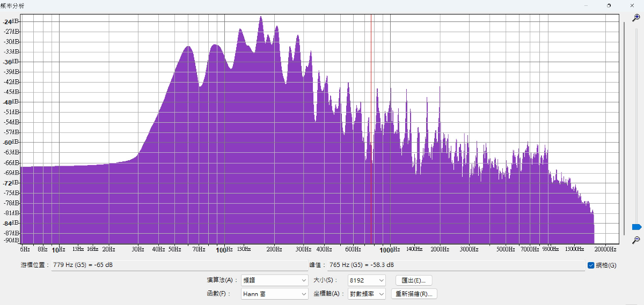The image size is (644, 305).
Task: Click the -60dB label on level axis
Action: (10, 143)
